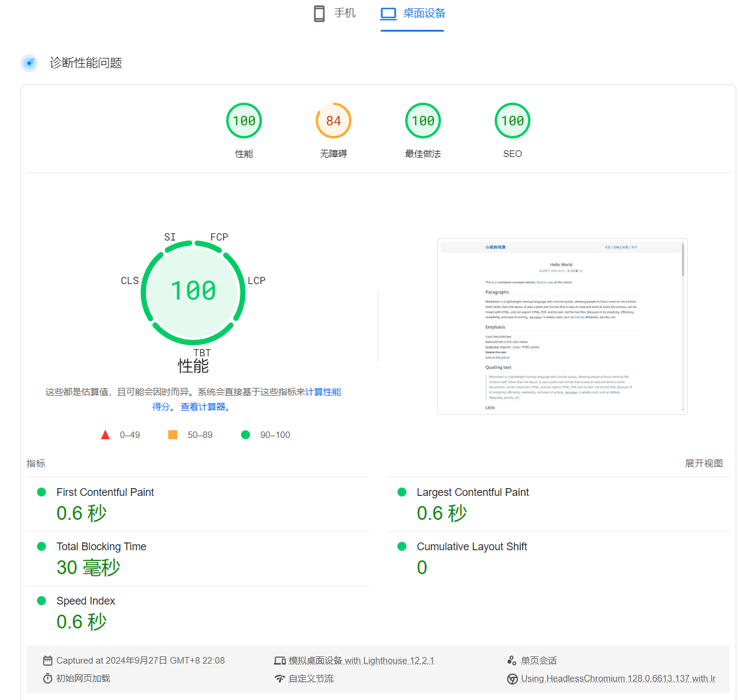Switch to the 手机 (mobile) tab
The height and width of the screenshot is (700, 756).
point(335,14)
